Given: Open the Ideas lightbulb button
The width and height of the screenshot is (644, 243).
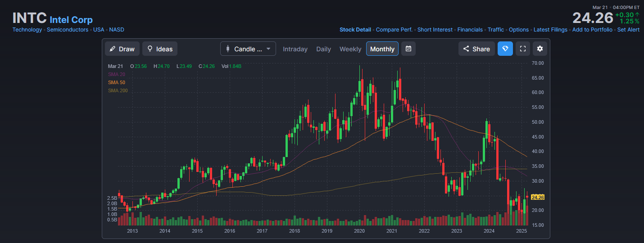Looking at the screenshot, I should (160, 49).
